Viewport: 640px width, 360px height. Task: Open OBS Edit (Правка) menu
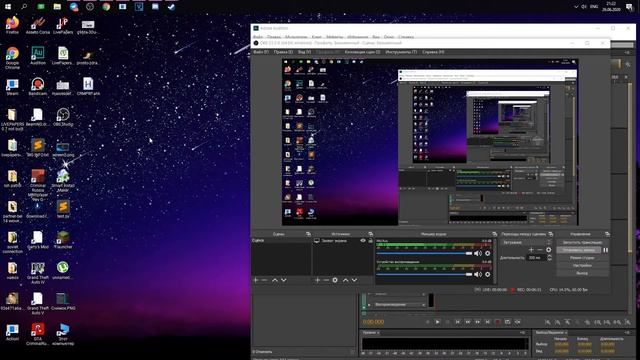283,52
